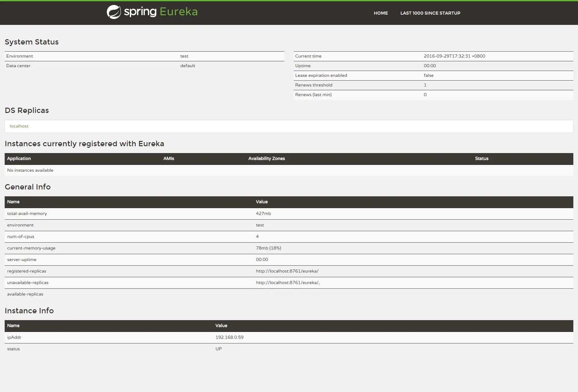The image size is (578, 392).
Task: Click the 427mb memory value
Action: click(x=263, y=213)
